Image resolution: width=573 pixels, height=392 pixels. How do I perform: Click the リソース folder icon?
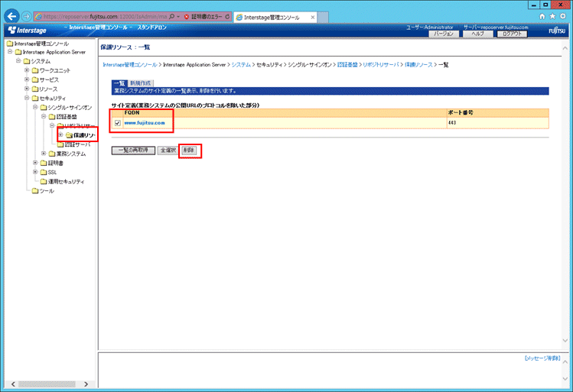pos(35,89)
